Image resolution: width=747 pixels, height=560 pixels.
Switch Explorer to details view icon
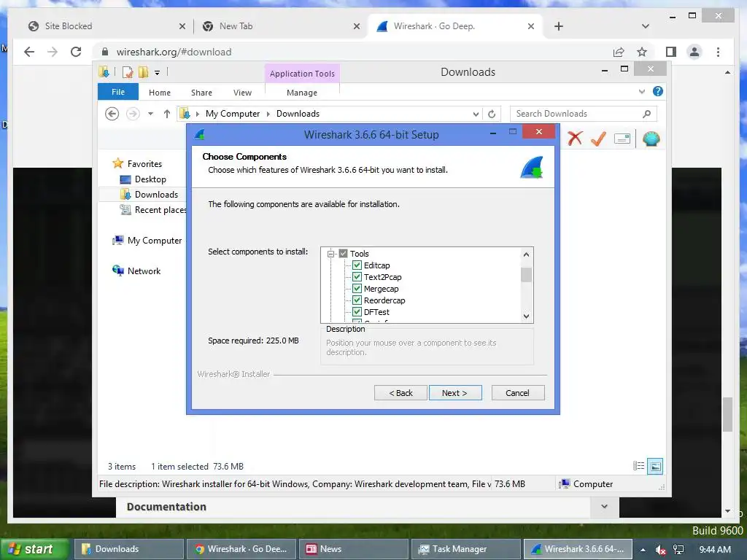click(639, 466)
